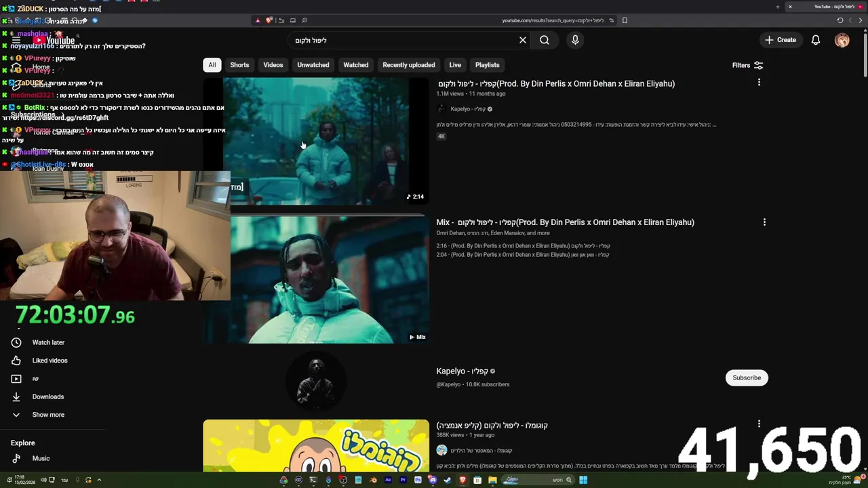Select the Recently uploaded filter chip
The image size is (868, 488).
(x=409, y=65)
